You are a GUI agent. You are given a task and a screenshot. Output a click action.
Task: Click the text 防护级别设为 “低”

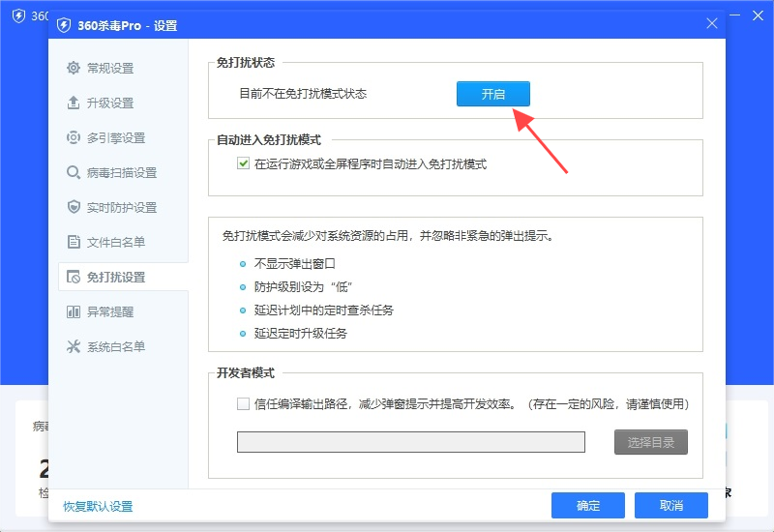304,286
